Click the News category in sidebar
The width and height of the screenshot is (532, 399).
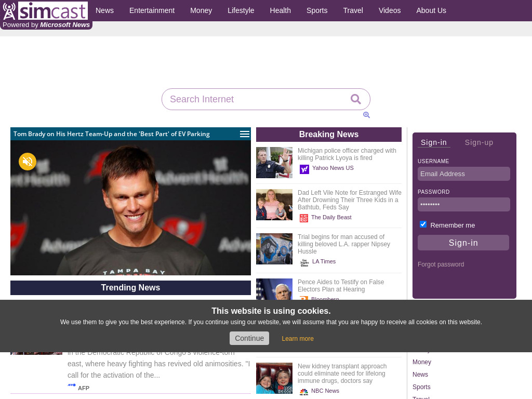coord(420,375)
